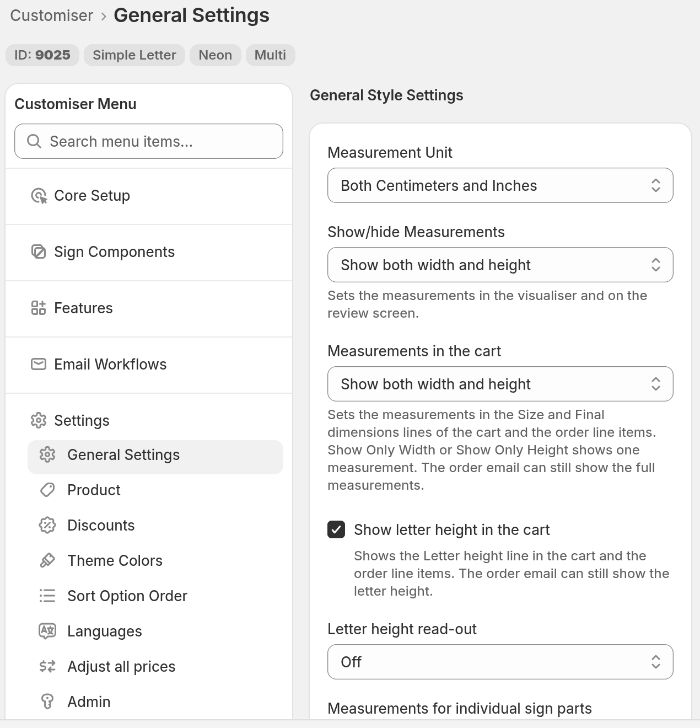
Task: Open Theme Colors settings
Action: pyautogui.click(x=155, y=560)
